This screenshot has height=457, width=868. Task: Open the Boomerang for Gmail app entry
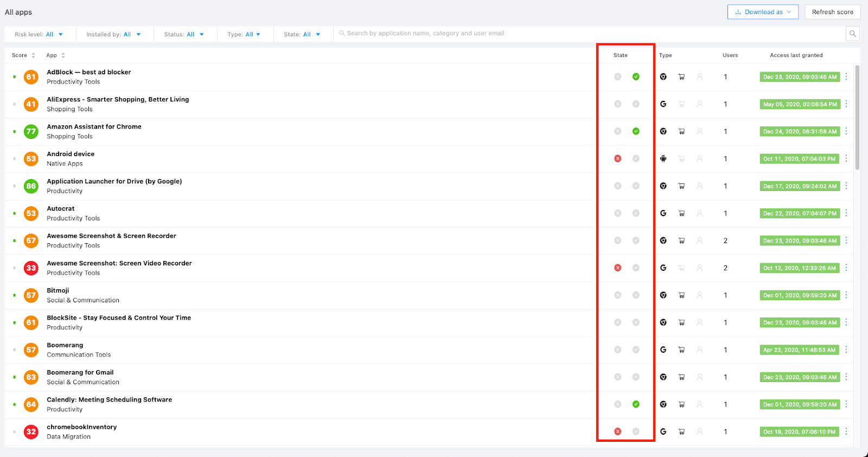pyautogui.click(x=80, y=372)
